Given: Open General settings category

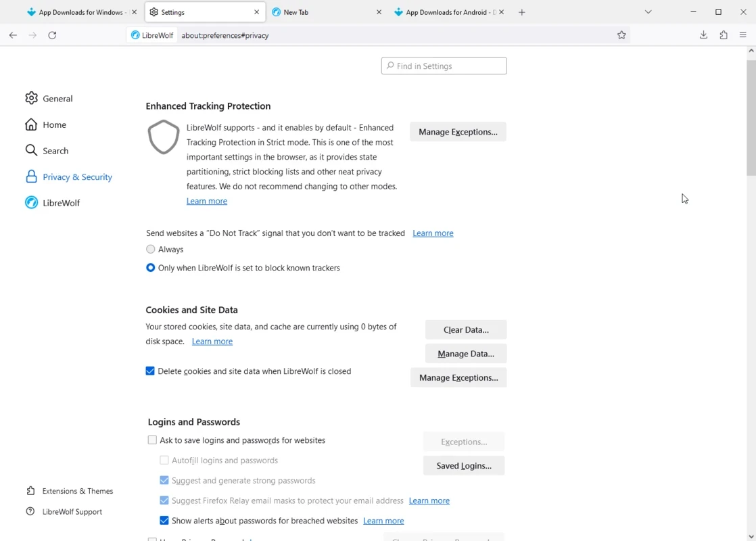Looking at the screenshot, I should pos(49,98).
